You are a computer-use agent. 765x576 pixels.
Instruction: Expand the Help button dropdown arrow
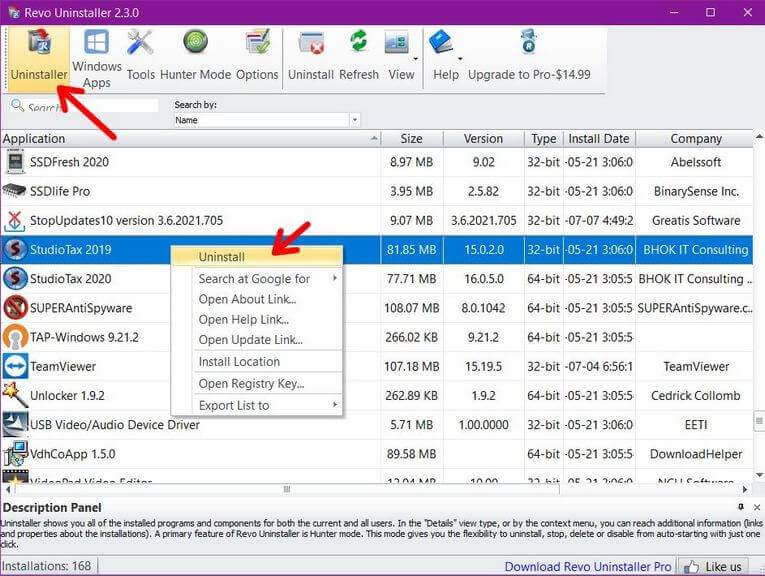pos(460,59)
